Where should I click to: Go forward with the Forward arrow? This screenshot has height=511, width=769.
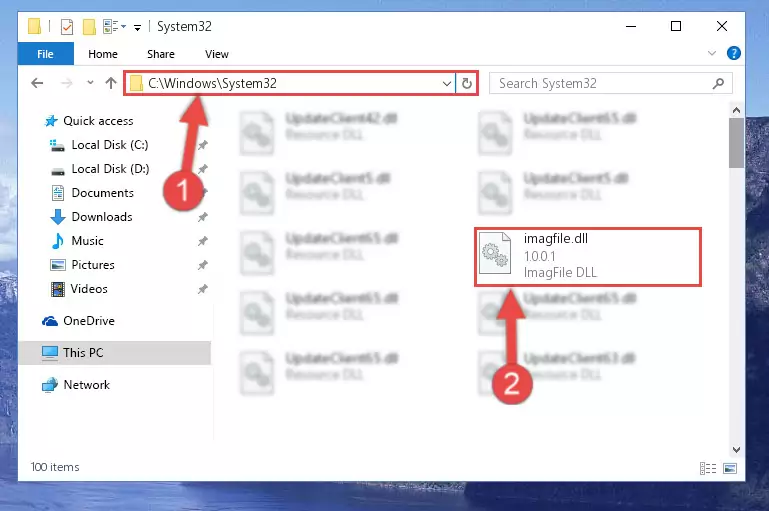67,83
